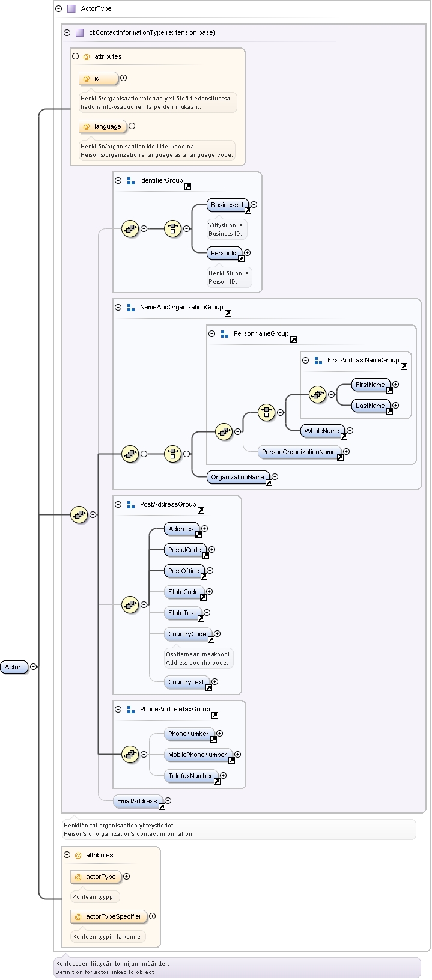Click the 'Yritystunnus. Business ID.' annotation
Viewport: 432px width, 980px height.
pos(227,229)
